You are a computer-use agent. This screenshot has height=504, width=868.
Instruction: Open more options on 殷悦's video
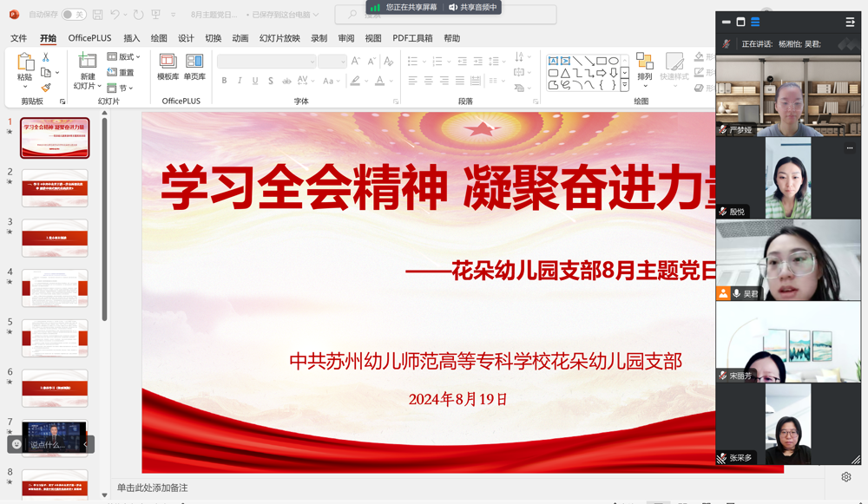click(x=848, y=148)
